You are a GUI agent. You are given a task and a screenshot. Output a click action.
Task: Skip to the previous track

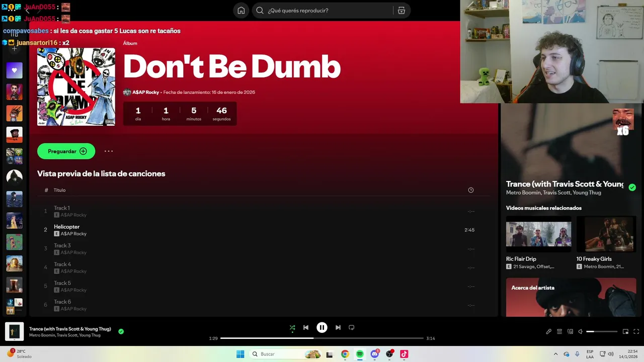[x=306, y=327]
